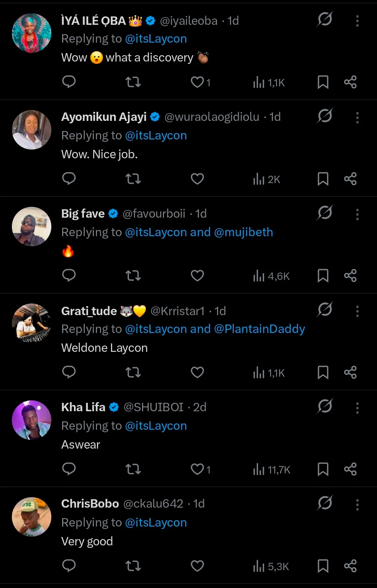Repost Kha Lifa's "Aswear" reply

[x=133, y=469]
